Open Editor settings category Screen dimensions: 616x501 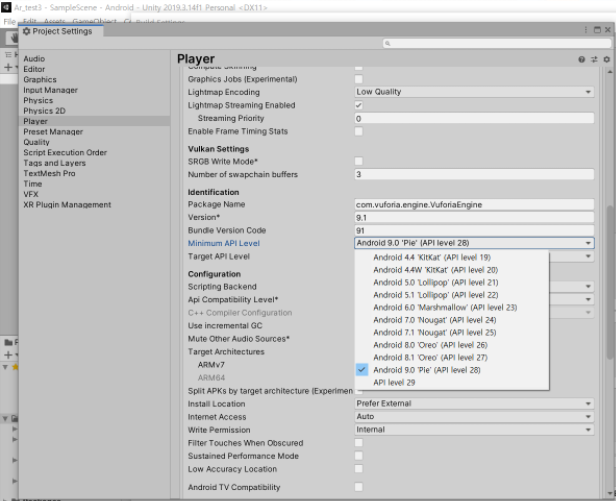[x=34, y=69]
